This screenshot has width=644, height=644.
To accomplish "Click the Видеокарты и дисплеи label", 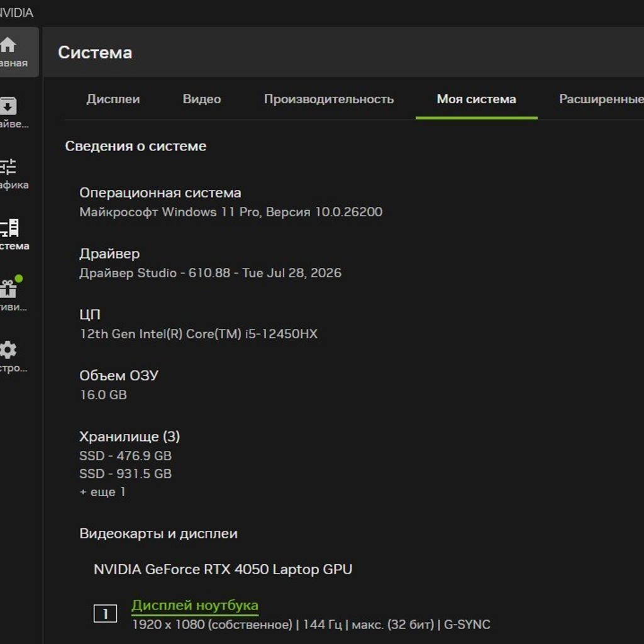I will (158, 533).
